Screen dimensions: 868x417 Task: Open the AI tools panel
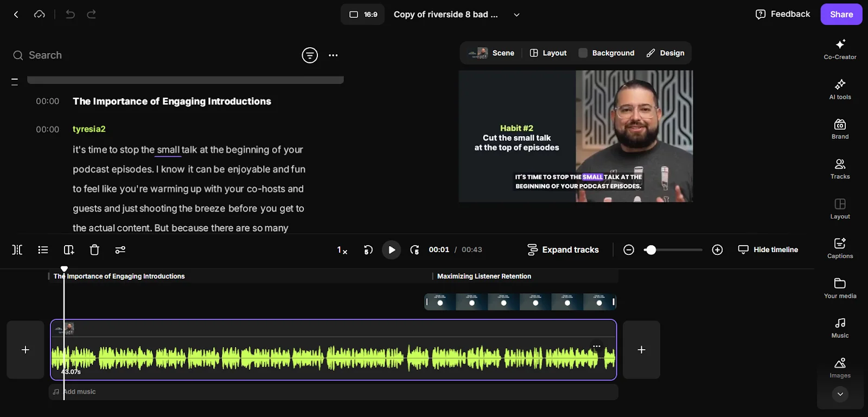(x=840, y=89)
